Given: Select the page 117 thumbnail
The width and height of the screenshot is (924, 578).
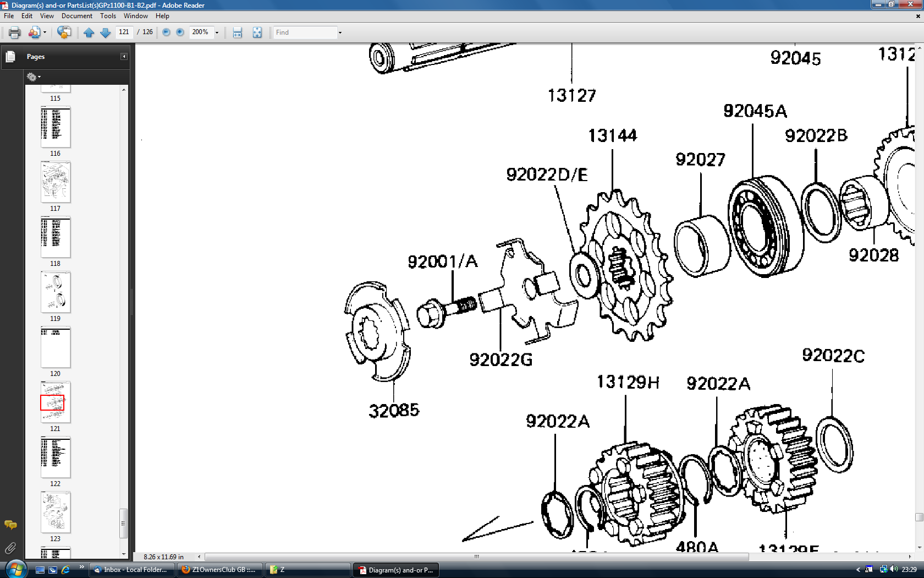Looking at the screenshot, I should (56, 182).
